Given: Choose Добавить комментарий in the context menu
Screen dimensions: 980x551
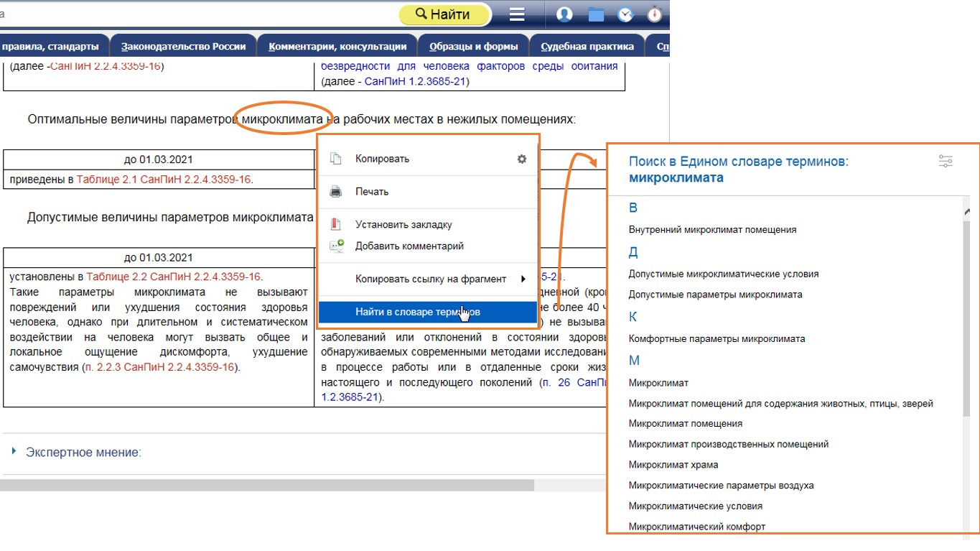Looking at the screenshot, I should point(409,246).
